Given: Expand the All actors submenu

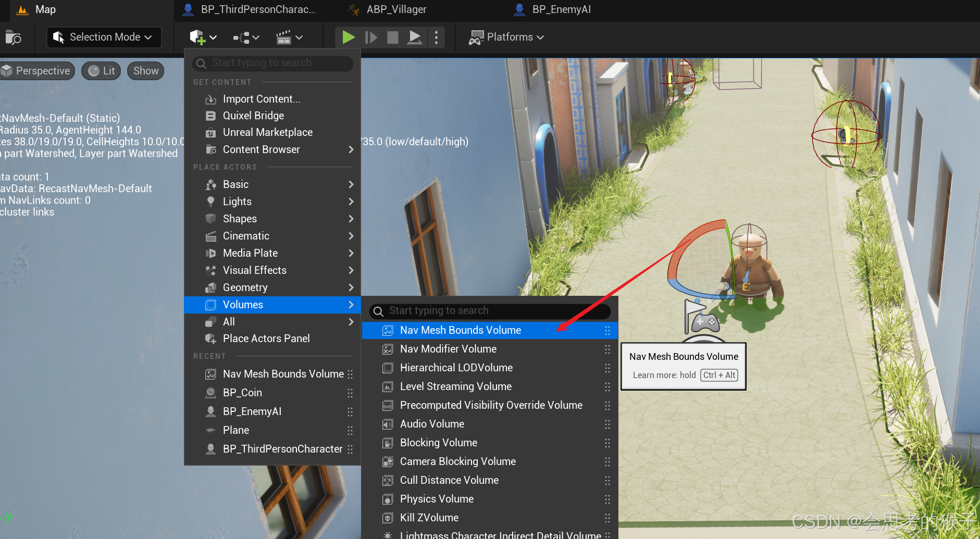Looking at the screenshot, I should (x=272, y=322).
